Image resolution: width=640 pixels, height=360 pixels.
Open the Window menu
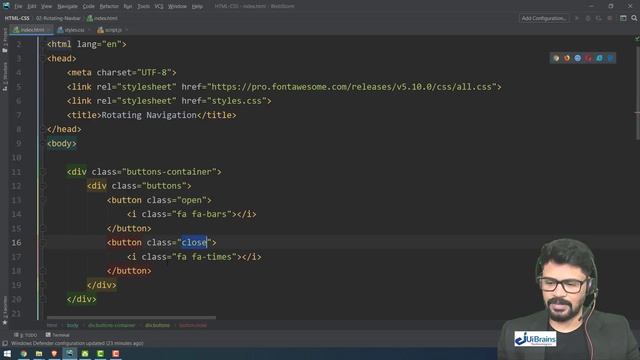(x=177, y=7)
